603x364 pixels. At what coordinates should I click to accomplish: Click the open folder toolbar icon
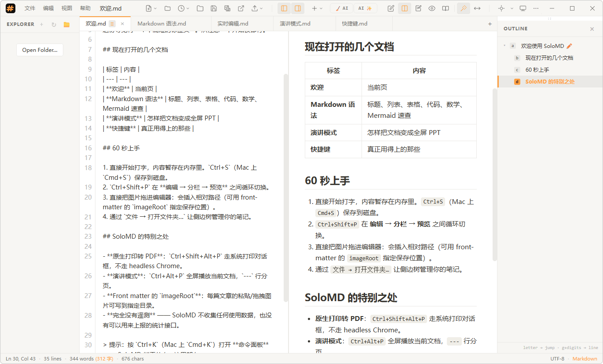(x=200, y=8)
